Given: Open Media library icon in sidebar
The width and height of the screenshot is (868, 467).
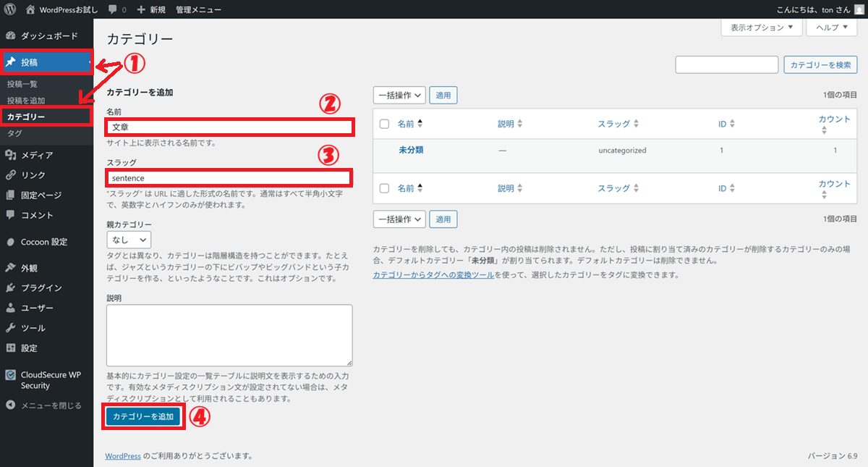Looking at the screenshot, I should pyautogui.click(x=10, y=155).
